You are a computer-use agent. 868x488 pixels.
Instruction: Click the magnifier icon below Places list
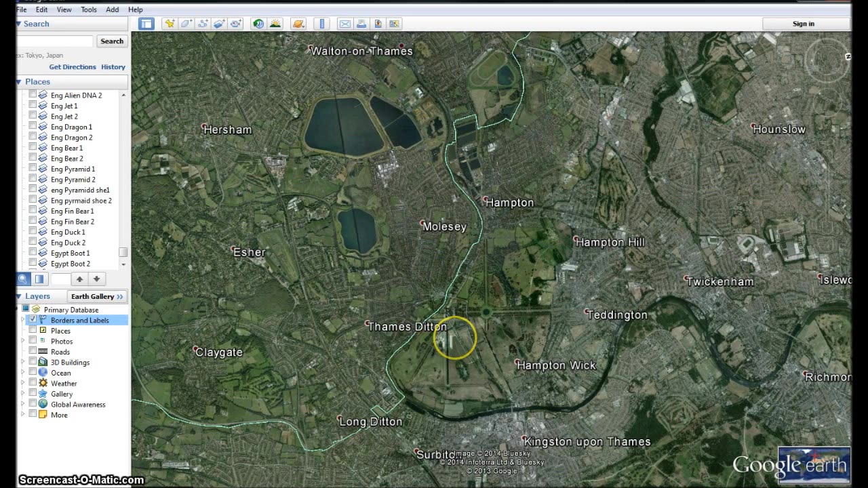tap(23, 279)
